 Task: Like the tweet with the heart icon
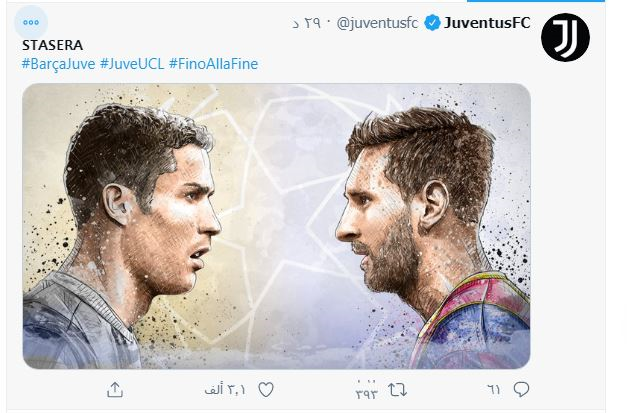pyautogui.click(x=266, y=389)
